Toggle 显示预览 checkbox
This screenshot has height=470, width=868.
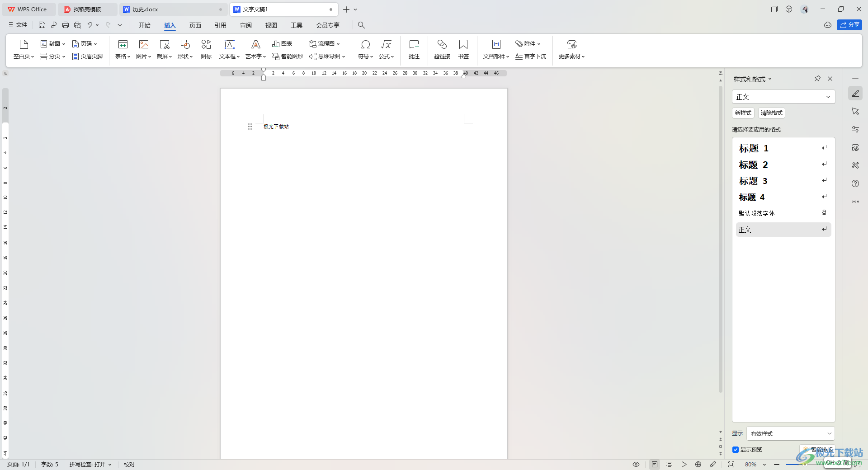[736, 450]
